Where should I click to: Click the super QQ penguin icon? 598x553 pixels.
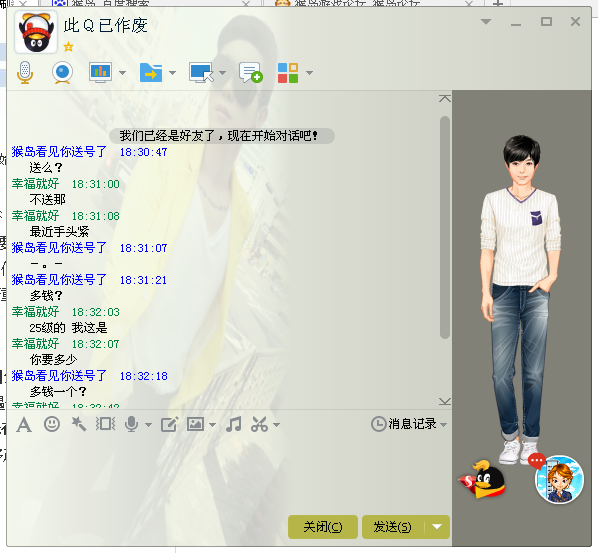tap(483, 480)
